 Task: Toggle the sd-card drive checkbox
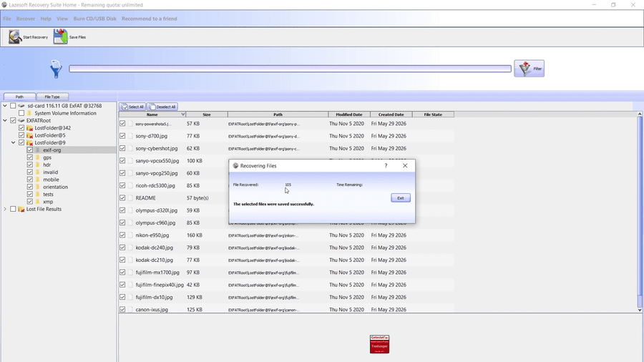(13, 106)
